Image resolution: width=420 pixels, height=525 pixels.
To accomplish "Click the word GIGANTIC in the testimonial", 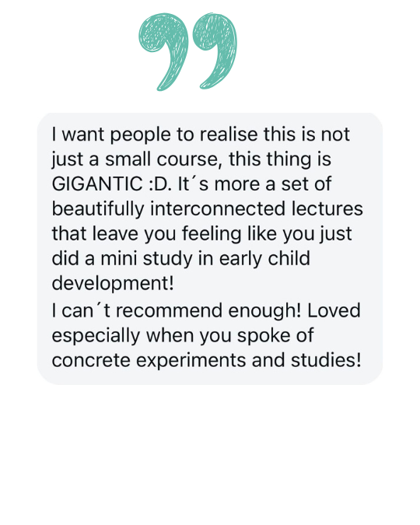I will pyautogui.click(x=97, y=184).
